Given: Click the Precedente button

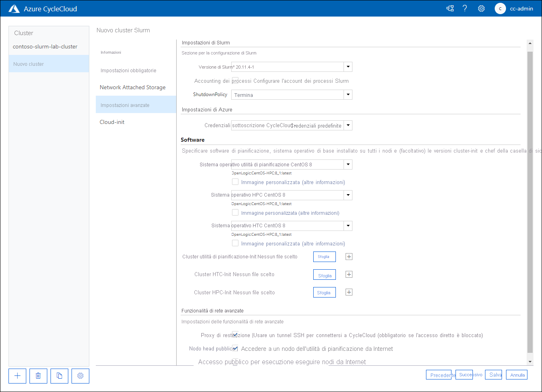Looking at the screenshot, I should coord(439,375).
